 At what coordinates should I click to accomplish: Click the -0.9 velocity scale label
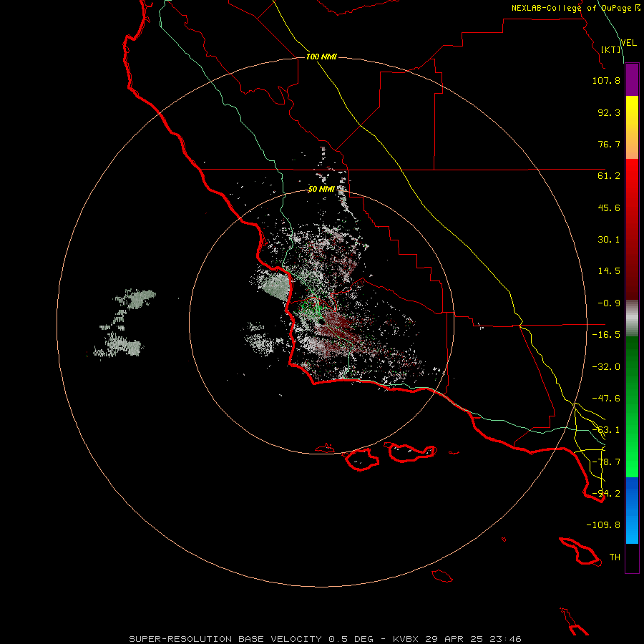pos(609,303)
